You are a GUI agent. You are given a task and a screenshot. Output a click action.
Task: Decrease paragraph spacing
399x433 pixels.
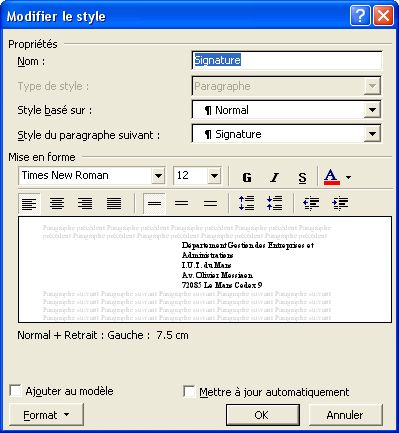click(274, 203)
